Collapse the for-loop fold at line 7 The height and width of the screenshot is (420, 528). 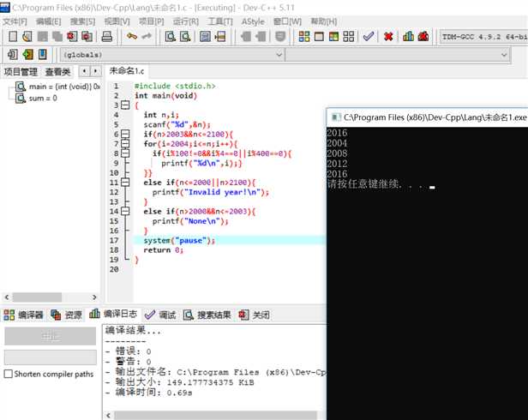coord(125,144)
